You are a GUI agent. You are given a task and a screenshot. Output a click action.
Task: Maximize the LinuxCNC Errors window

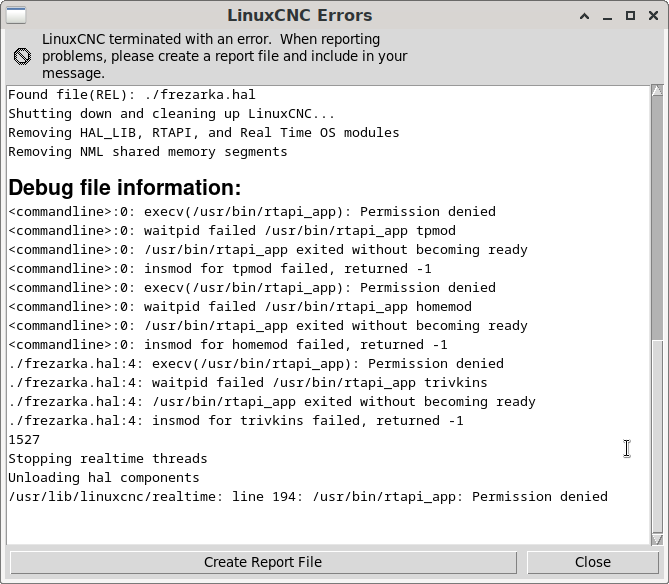(631, 15)
